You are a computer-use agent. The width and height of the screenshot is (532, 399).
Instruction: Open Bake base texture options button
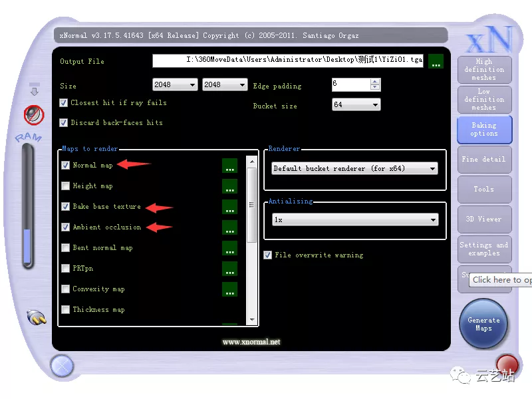[229, 207]
